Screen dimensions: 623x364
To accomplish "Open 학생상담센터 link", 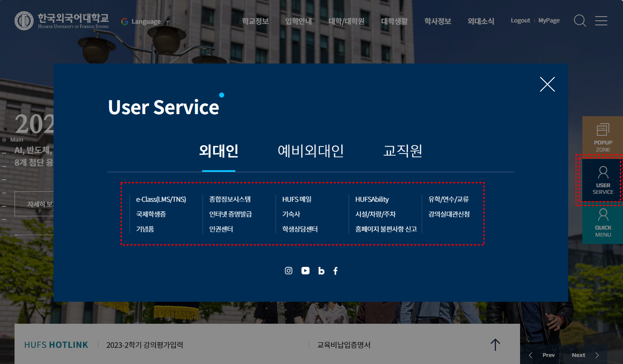I will (300, 229).
